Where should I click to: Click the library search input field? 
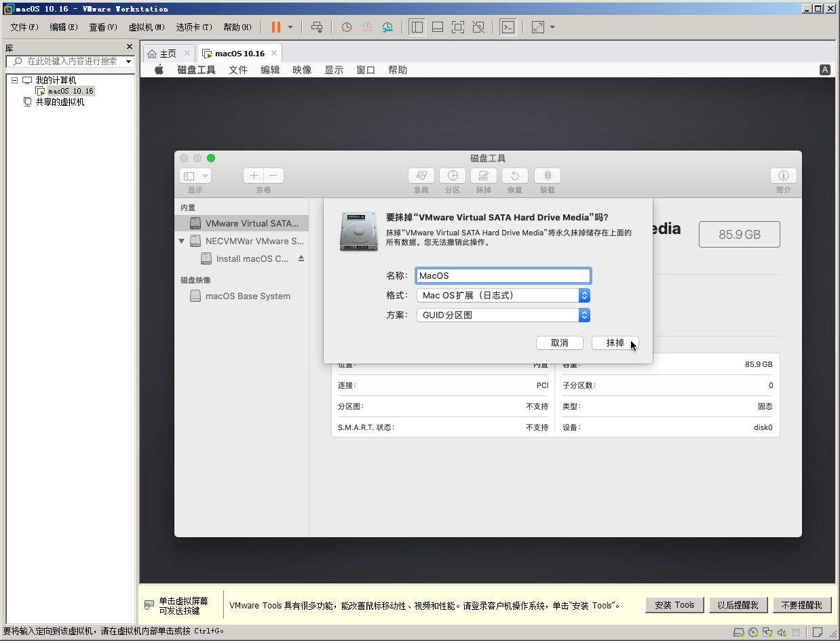point(70,61)
